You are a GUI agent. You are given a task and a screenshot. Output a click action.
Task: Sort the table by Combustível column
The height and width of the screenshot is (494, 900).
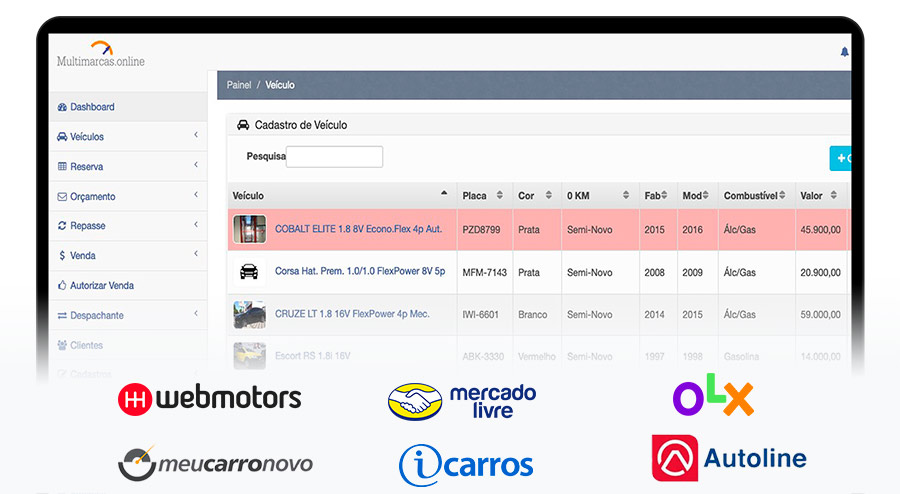[x=757, y=196]
